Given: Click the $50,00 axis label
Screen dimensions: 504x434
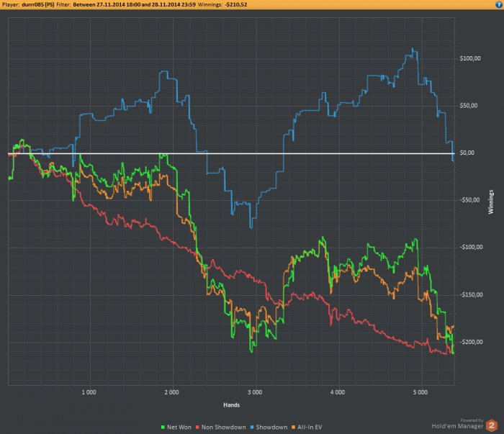Looking at the screenshot, I should tap(469, 106).
